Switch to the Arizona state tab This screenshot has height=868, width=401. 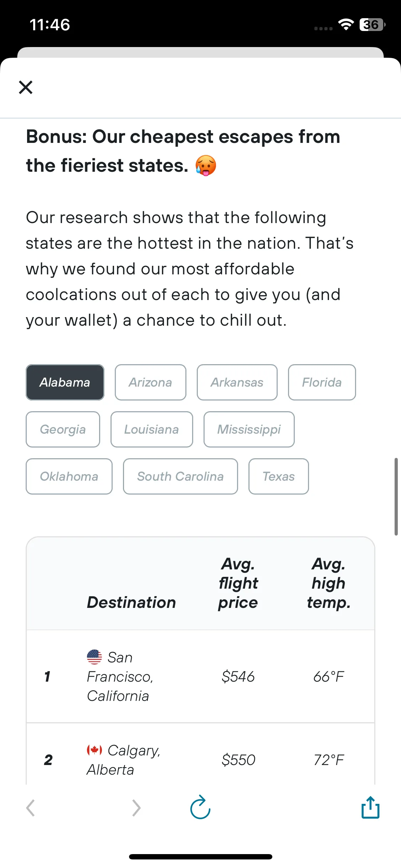click(x=150, y=382)
